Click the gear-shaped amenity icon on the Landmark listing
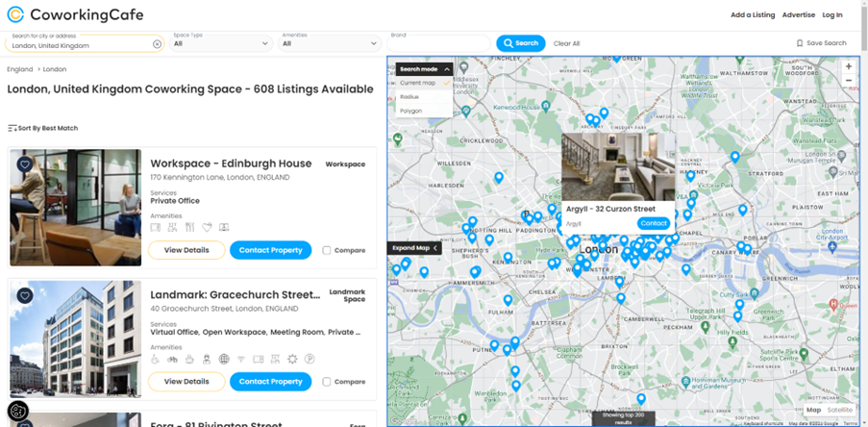Image resolution: width=868 pixels, height=427 pixels. pos(292,359)
